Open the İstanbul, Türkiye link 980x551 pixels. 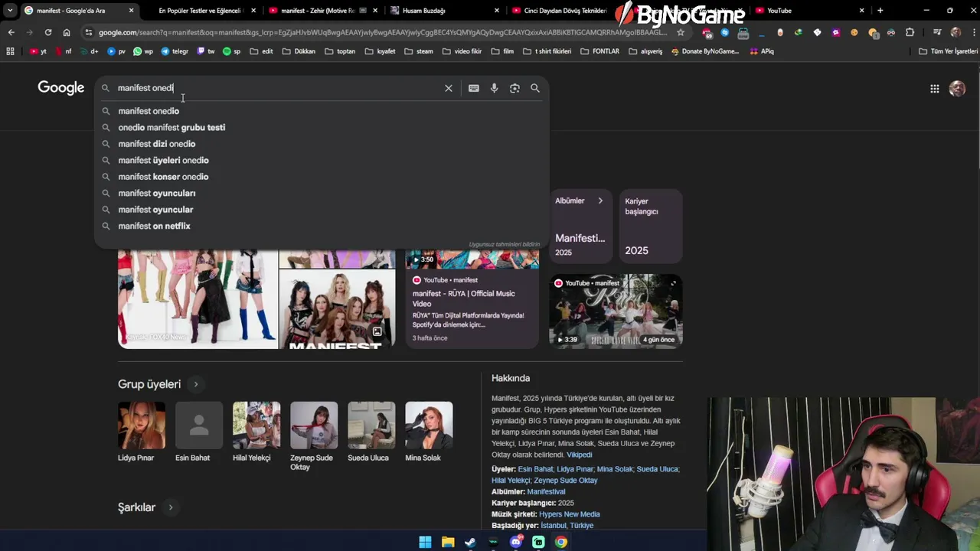tap(567, 526)
